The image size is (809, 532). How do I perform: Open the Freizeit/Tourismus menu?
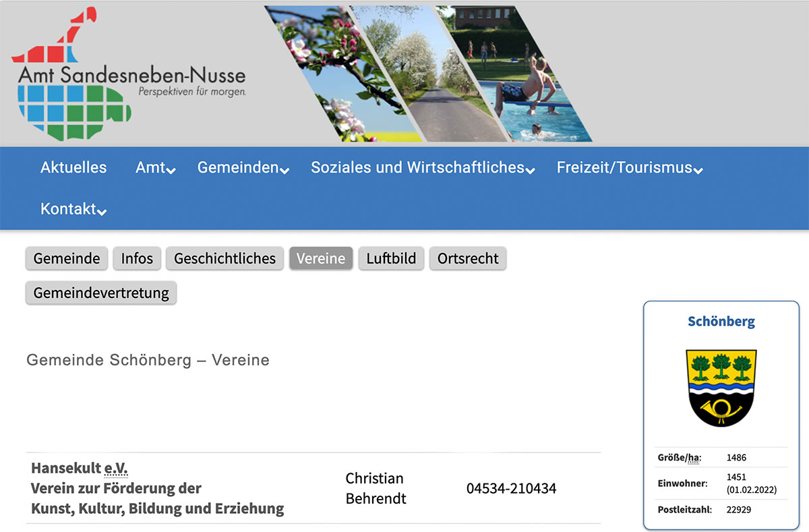624,167
